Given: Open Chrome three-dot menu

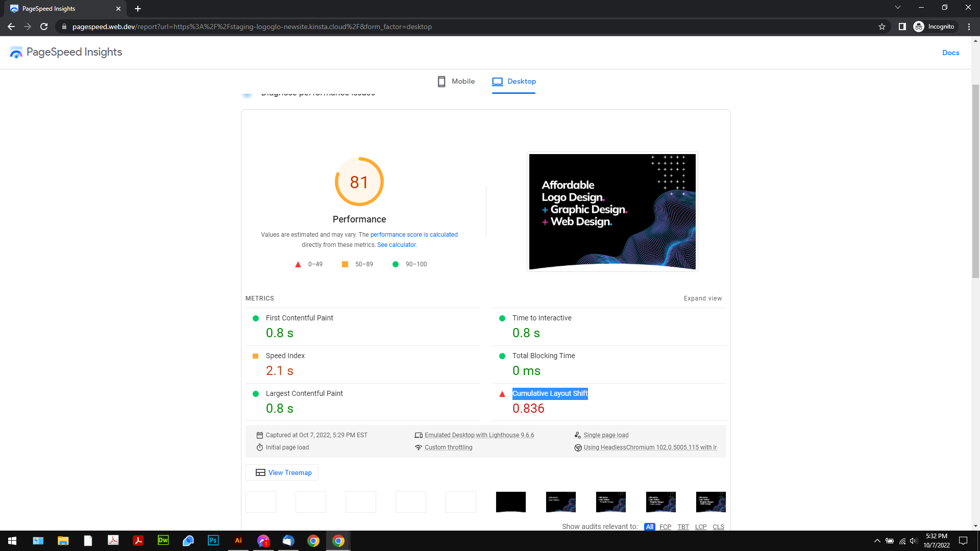Looking at the screenshot, I should [x=969, y=27].
